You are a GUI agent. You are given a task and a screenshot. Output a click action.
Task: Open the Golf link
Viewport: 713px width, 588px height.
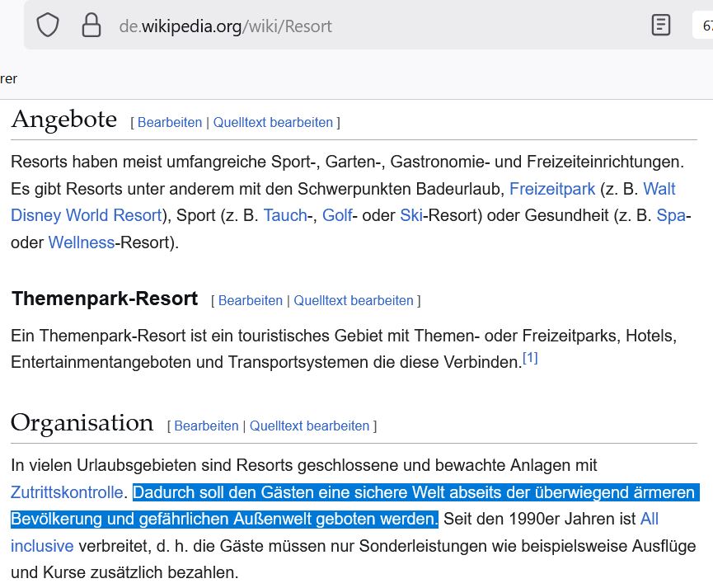337,215
